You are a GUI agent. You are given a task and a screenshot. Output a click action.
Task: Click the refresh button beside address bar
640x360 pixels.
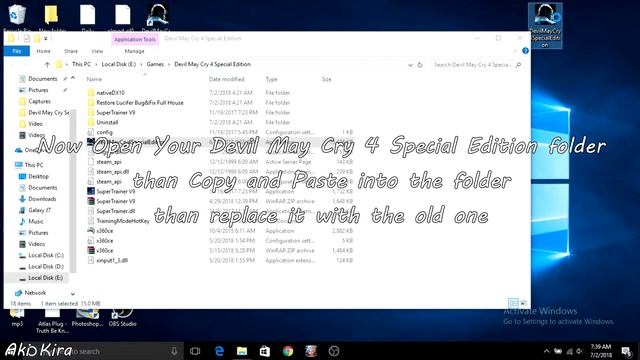(x=420, y=64)
